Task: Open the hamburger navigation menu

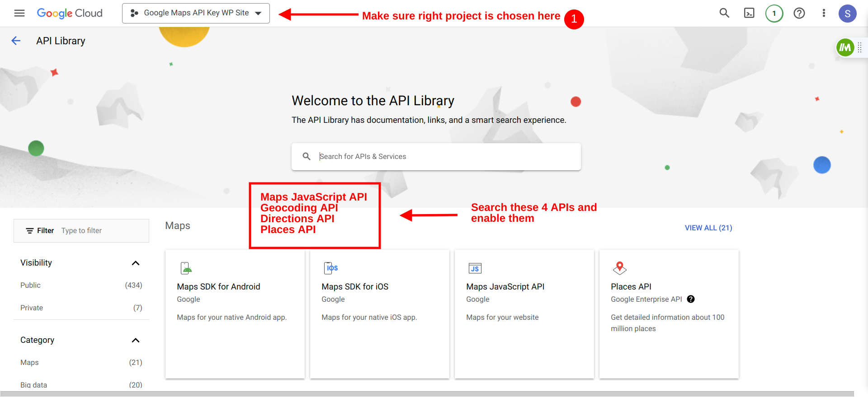Action: click(19, 13)
